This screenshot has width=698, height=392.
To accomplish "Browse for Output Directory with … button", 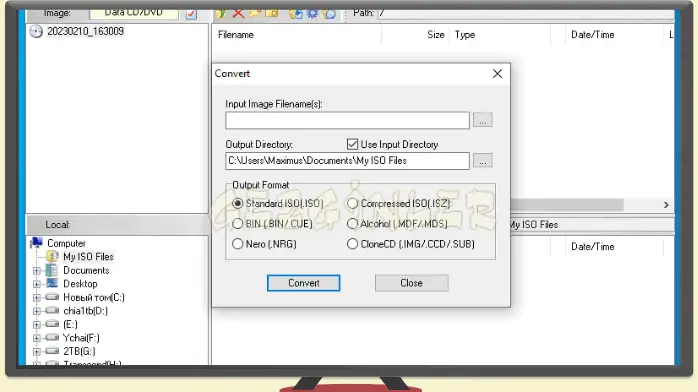I will tap(483, 161).
